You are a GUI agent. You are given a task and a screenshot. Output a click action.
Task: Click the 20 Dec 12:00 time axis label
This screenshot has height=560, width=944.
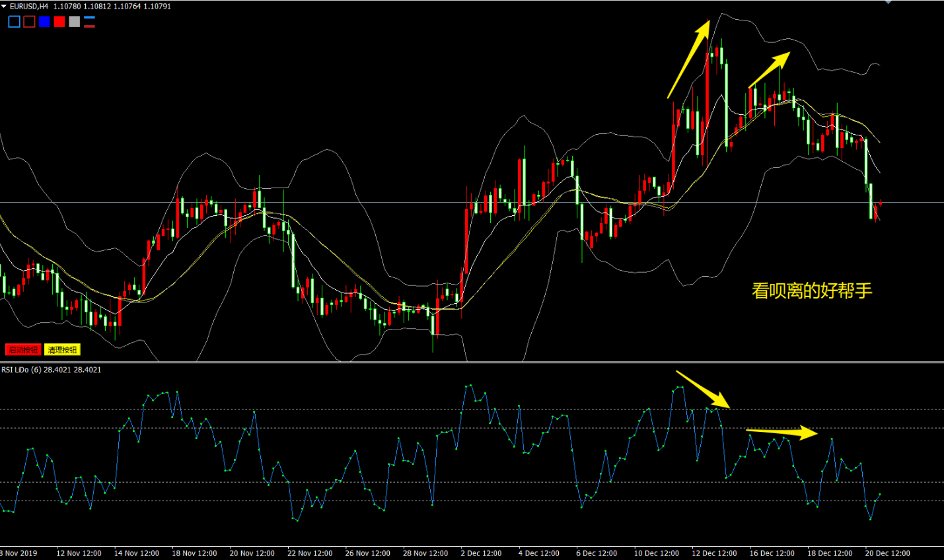click(887, 553)
